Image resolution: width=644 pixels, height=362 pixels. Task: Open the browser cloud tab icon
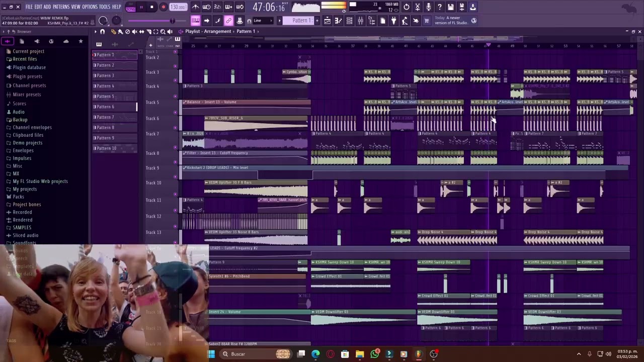66,41
